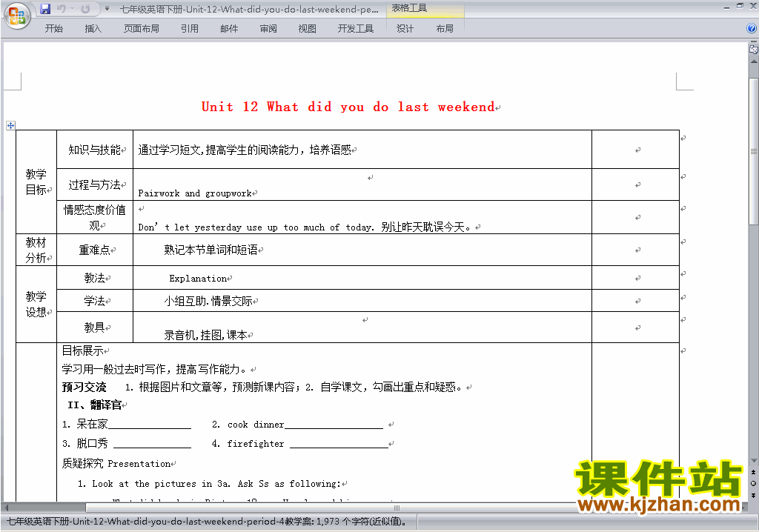Open the 插入 ribbon tab

93,29
